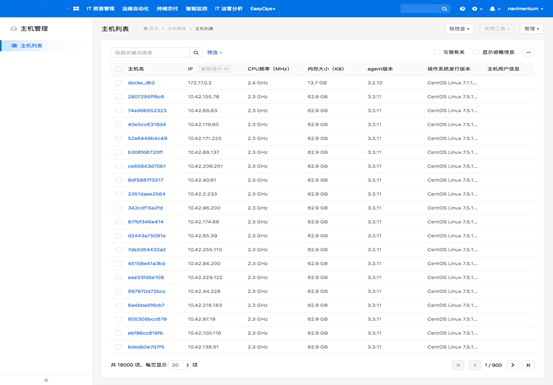Click the 2.4 GHz CPU cell
The image size is (553, 385).
[257, 83]
